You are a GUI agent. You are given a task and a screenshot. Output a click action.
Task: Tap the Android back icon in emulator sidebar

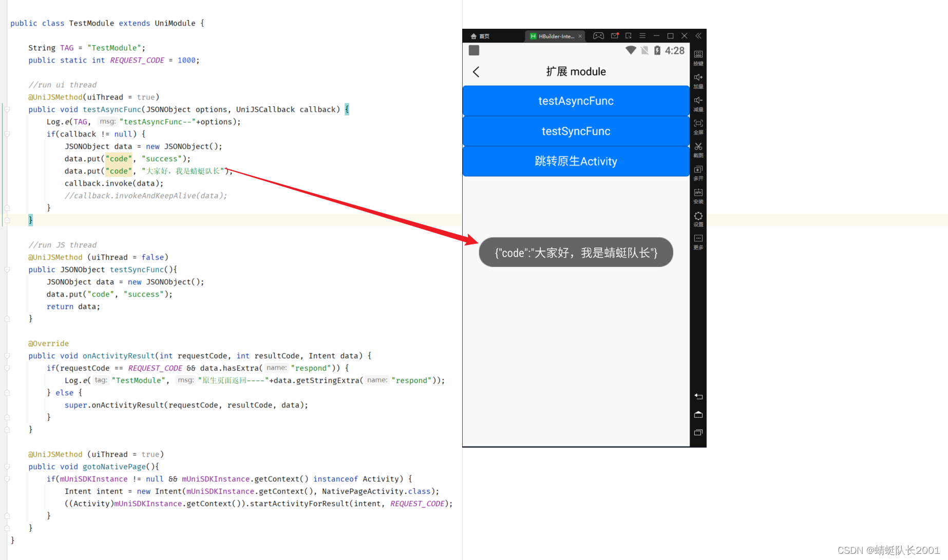click(x=698, y=396)
